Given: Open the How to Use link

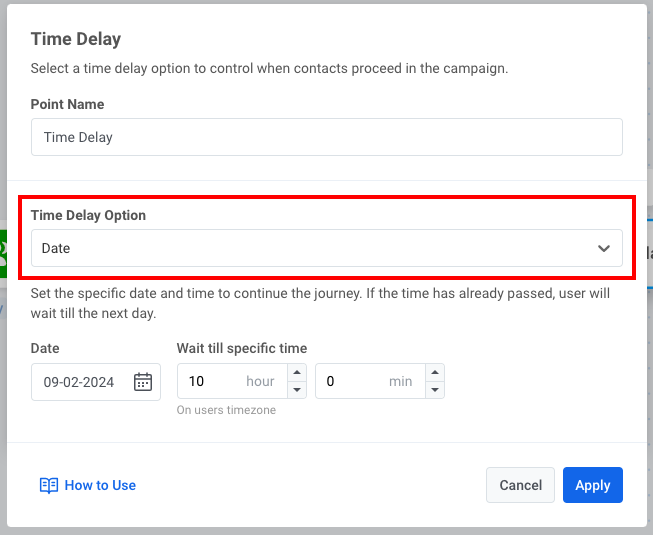Looking at the screenshot, I should 100,485.
